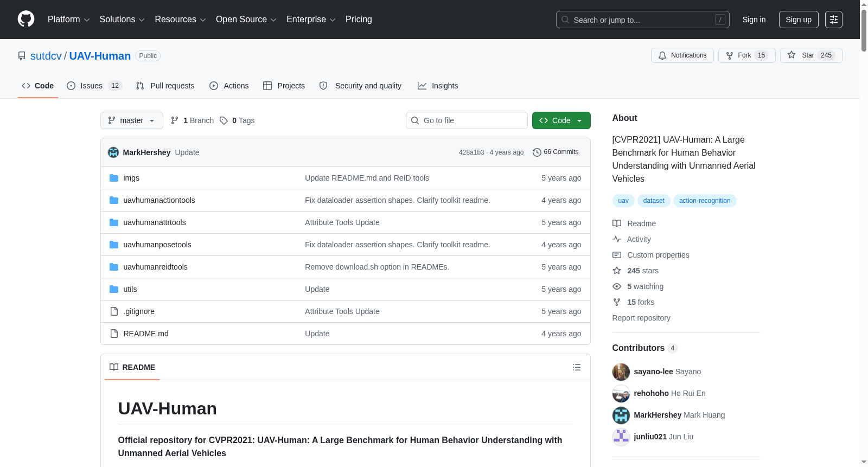Click the uav topic tag
This screenshot has width=868, height=467.
623,201
